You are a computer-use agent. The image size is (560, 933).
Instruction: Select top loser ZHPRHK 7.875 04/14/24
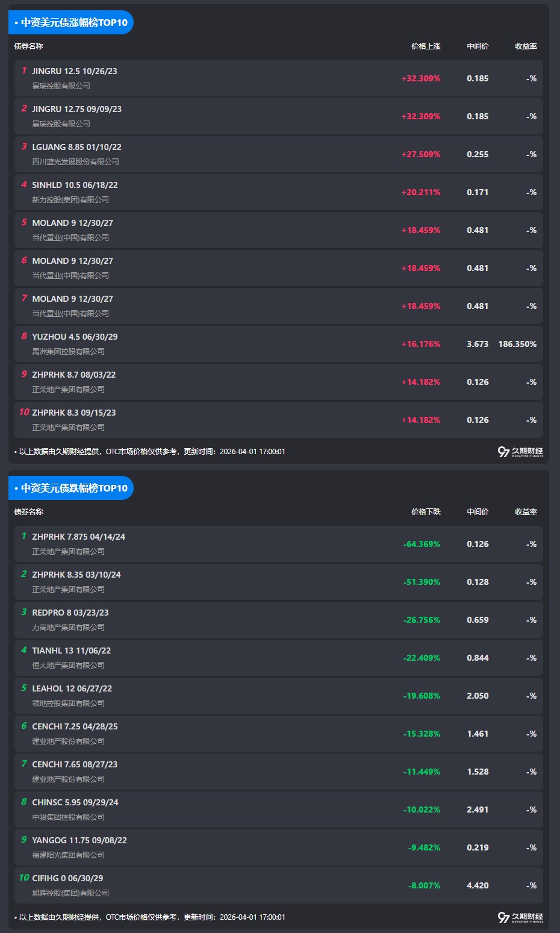pyautogui.click(x=78, y=537)
